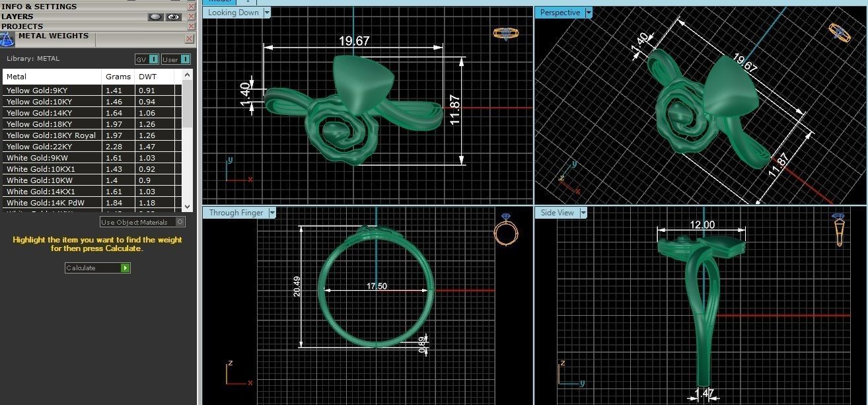
Task: Toggle the visible-layers eye icon in Layers header
Action: (x=174, y=17)
